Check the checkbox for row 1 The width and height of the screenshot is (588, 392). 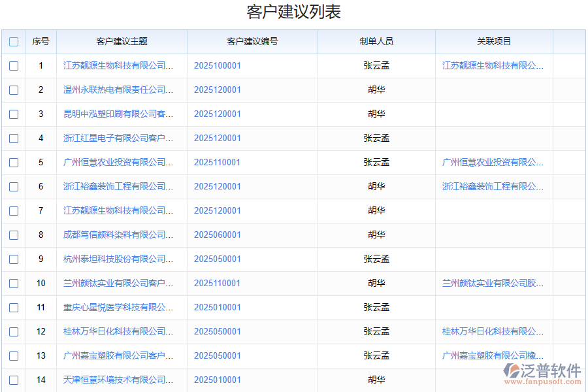[13, 65]
